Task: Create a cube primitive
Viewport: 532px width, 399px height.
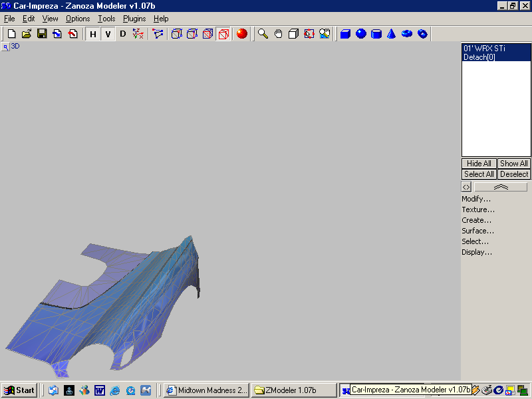Action: pyautogui.click(x=346, y=33)
